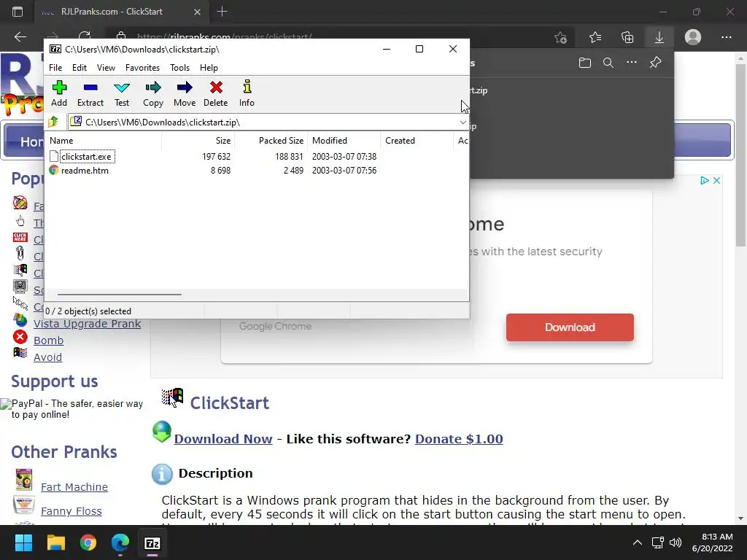The height and width of the screenshot is (560, 747).
Task: Select the clickstart.exe file icon
Action: [x=54, y=156]
